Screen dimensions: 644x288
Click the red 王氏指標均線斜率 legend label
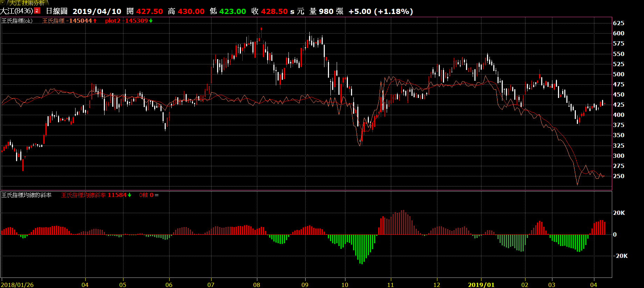pos(83,195)
